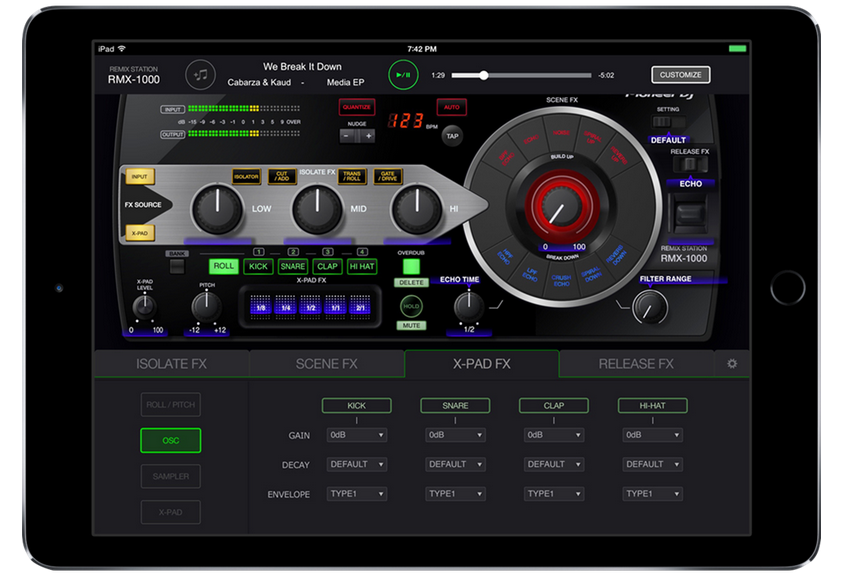
Task: Open the music library note icon
Action: (x=202, y=74)
